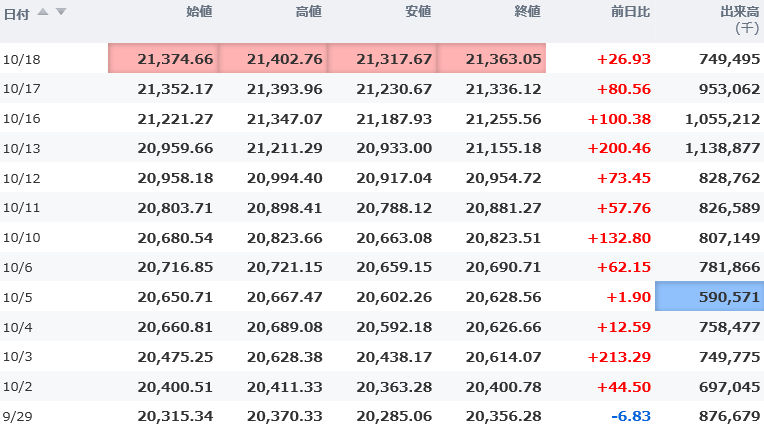Click the 安値 column header
The image size is (764, 430).
click(x=418, y=12)
